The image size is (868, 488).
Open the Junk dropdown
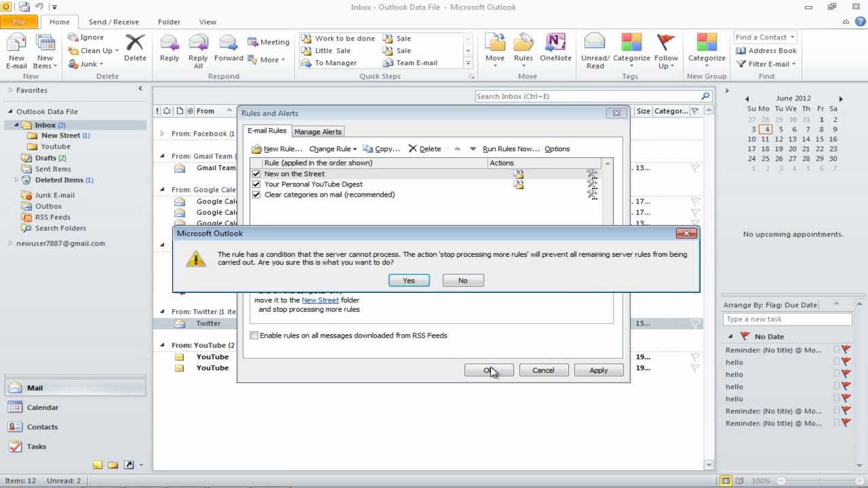[86, 64]
